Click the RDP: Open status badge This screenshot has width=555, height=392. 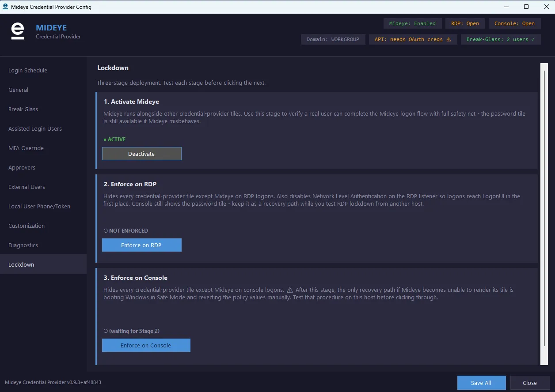click(465, 23)
